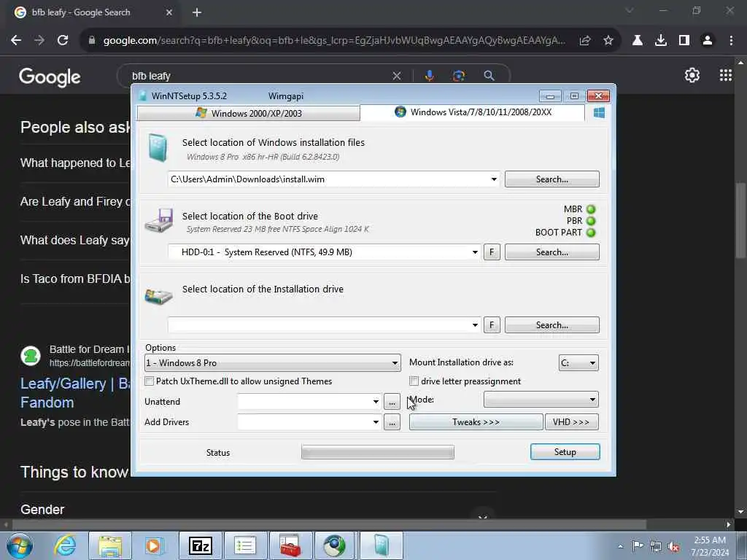
Task: Click the muted volume tray icon
Action: pos(673,547)
